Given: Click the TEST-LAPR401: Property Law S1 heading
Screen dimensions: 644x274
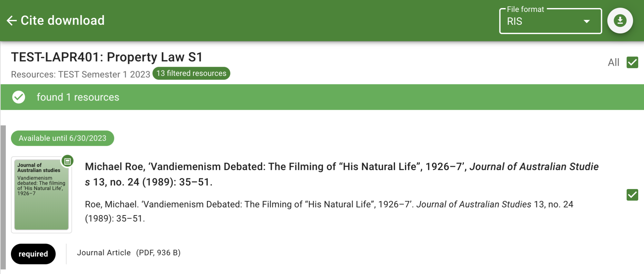Looking at the screenshot, I should click(x=107, y=57).
